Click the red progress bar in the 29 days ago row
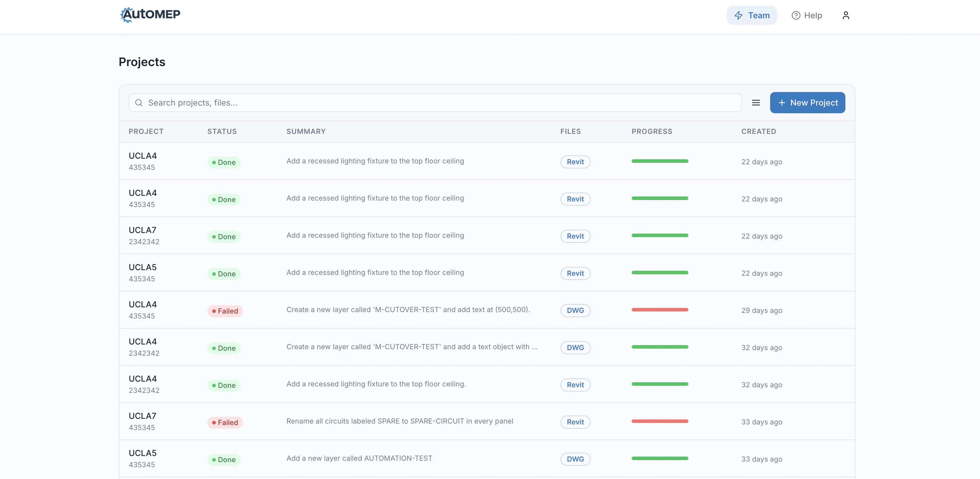 (x=660, y=309)
